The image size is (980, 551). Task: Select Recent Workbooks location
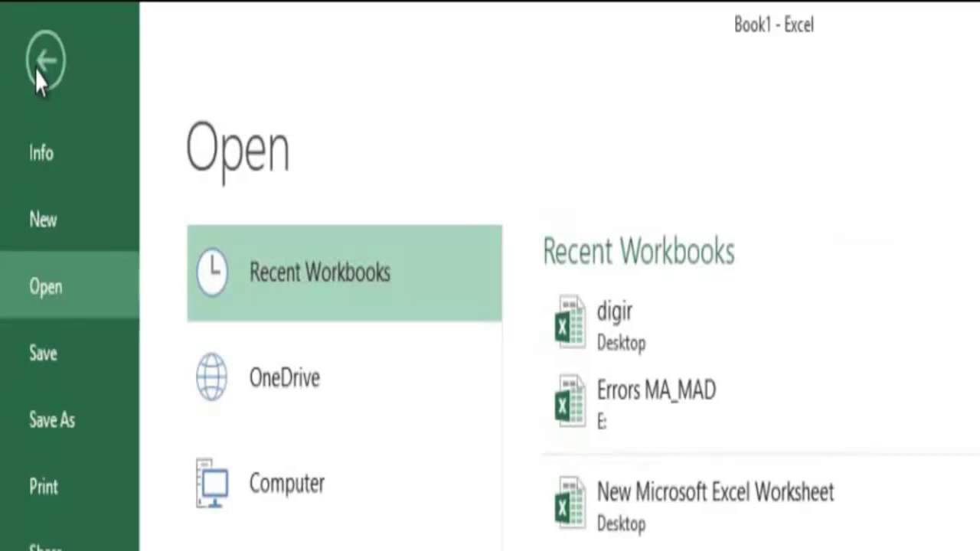pyautogui.click(x=345, y=272)
